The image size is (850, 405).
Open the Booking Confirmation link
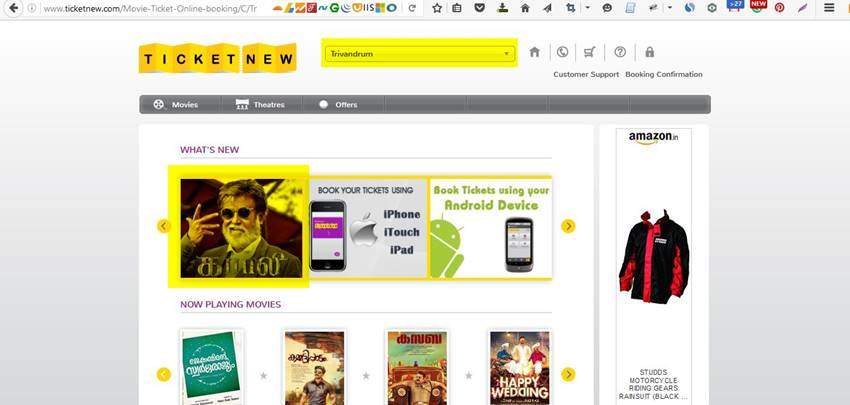664,74
